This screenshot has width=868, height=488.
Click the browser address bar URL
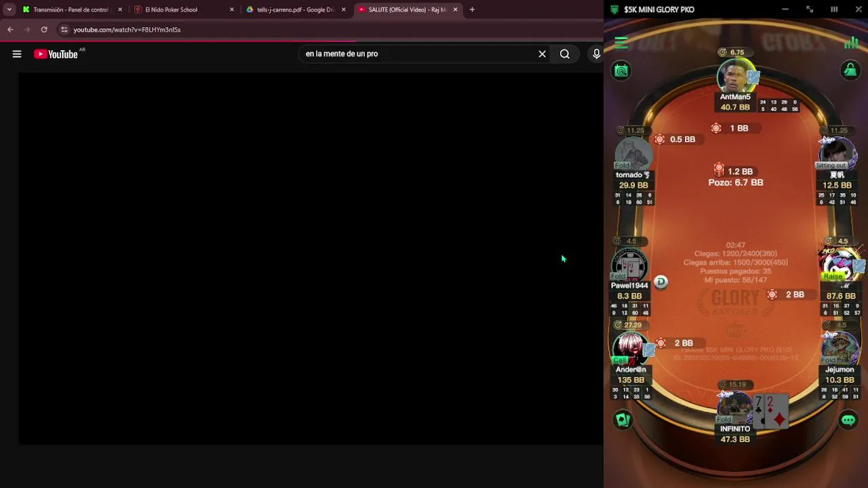[x=127, y=30]
